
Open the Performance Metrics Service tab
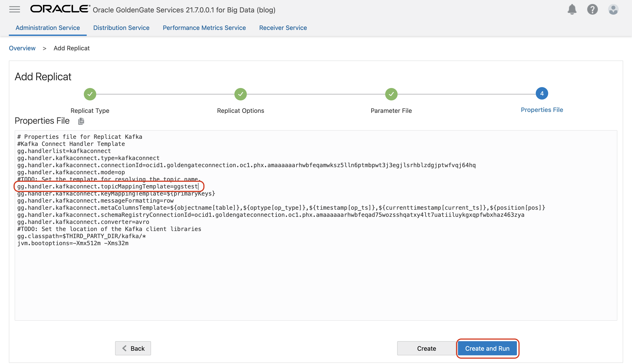(204, 28)
